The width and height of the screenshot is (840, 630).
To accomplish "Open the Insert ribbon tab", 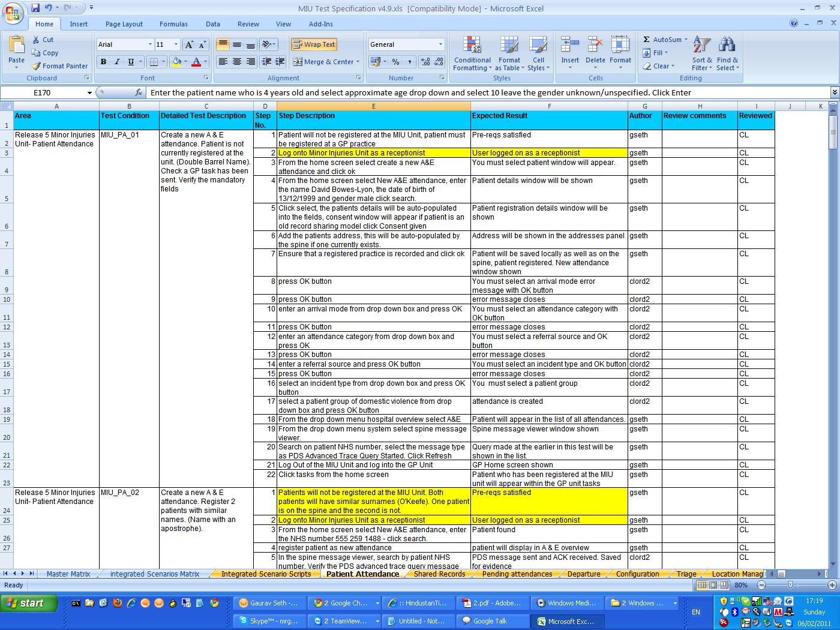I will (x=79, y=24).
